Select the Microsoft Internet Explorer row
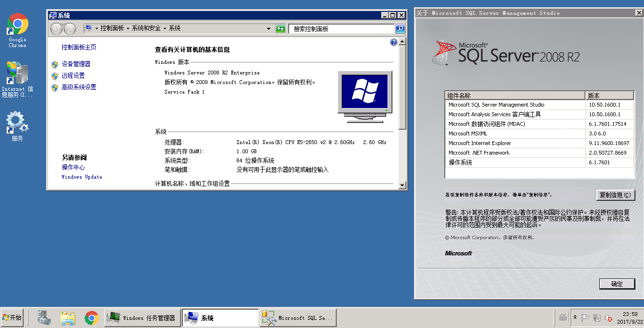The image size is (644, 328). [539, 143]
